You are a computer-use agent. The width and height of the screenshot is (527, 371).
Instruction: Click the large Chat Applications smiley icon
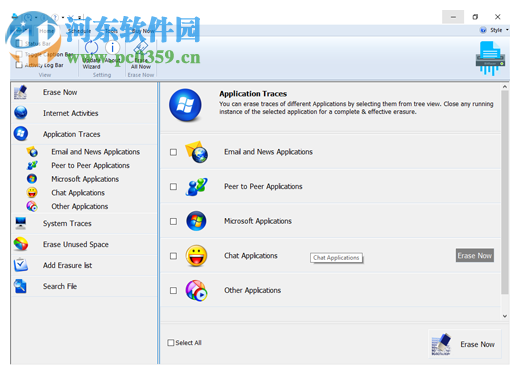(x=197, y=256)
